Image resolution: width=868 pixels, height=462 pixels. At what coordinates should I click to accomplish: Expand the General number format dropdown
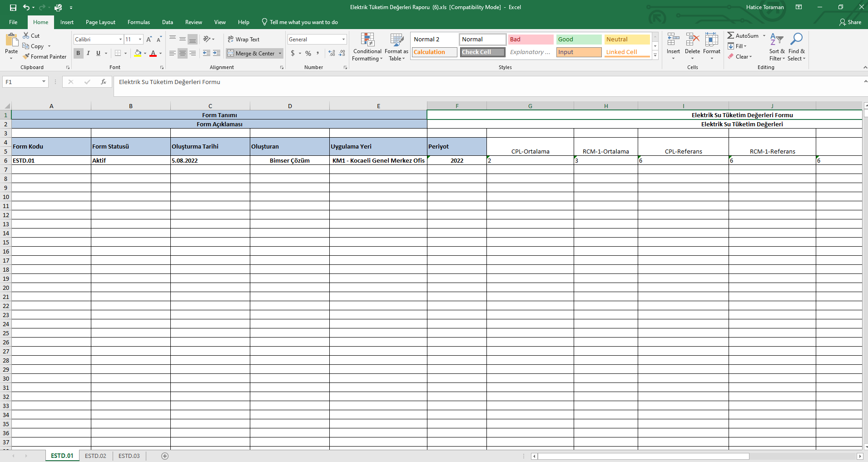pyautogui.click(x=343, y=40)
